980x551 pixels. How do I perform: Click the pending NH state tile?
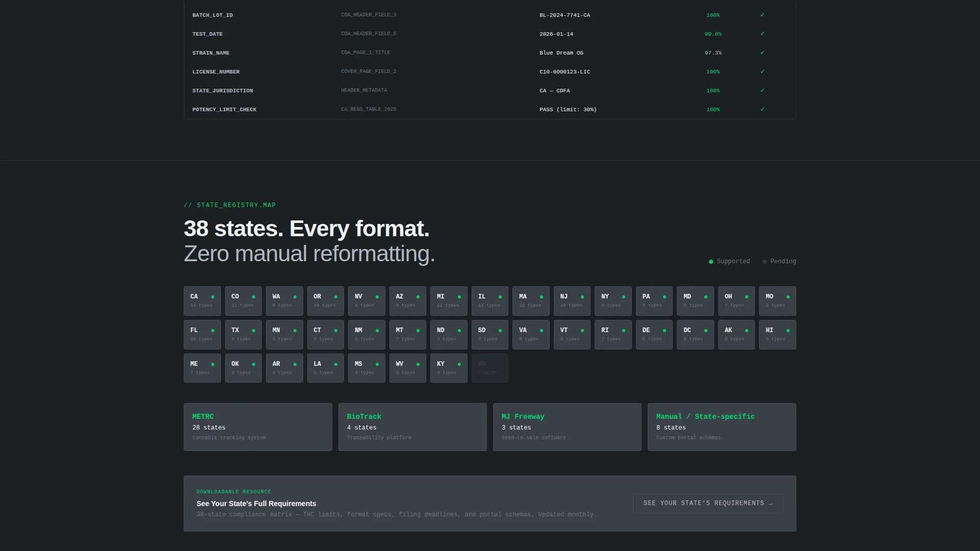pyautogui.click(x=490, y=368)
